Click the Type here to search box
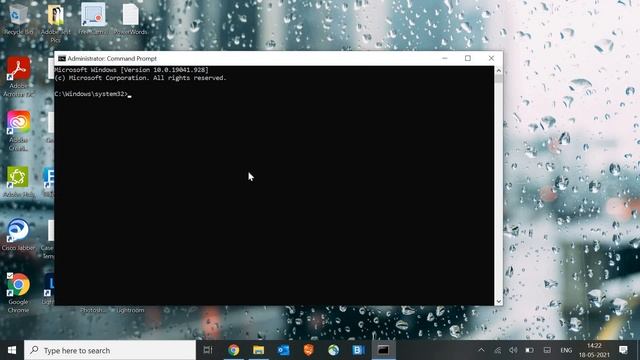The image size is (640, 360). point(110,350)
